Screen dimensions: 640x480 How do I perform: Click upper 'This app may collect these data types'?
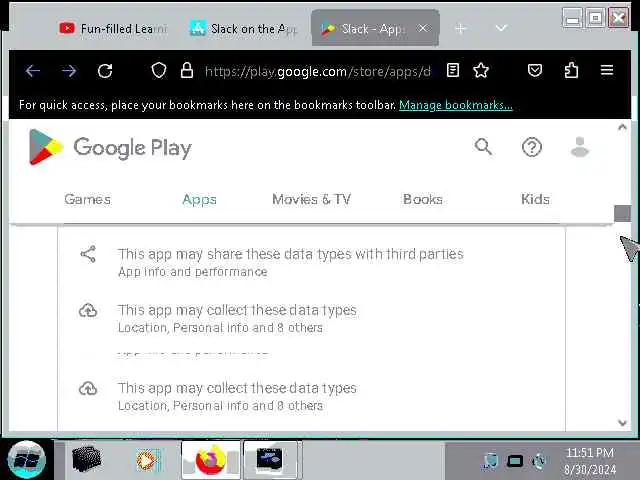coord(237,310)
